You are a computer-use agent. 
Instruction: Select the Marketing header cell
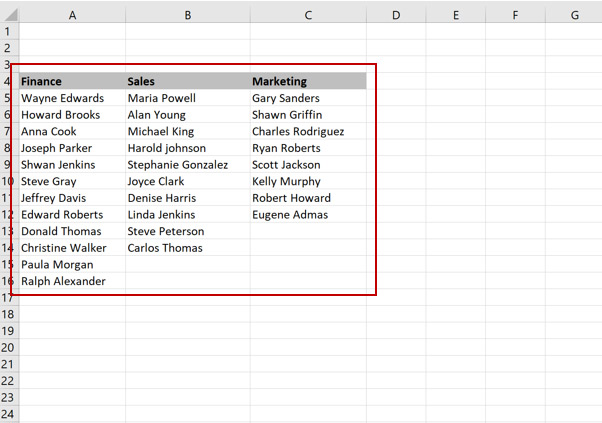(308, 81)
